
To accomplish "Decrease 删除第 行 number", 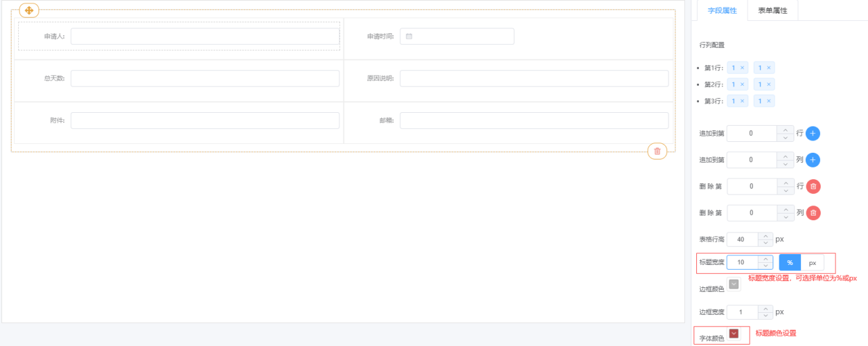I will pyautogui.click(x=785, y=191).
